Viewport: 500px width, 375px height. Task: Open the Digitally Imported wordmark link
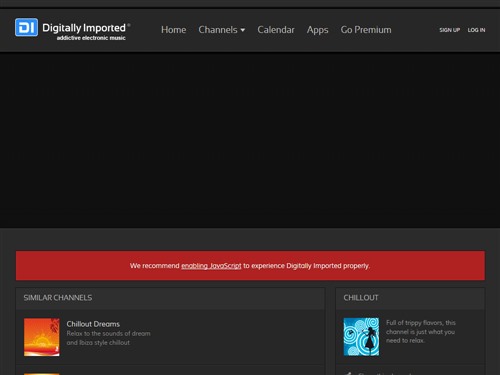84,28
